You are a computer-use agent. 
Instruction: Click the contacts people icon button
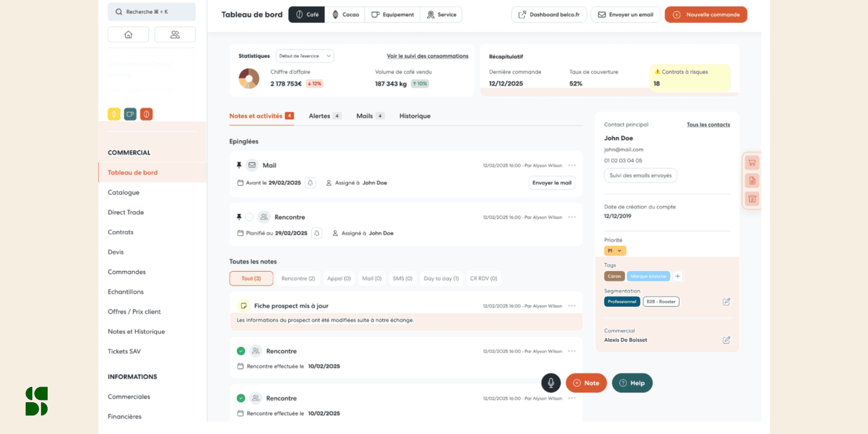coord(175,34)
